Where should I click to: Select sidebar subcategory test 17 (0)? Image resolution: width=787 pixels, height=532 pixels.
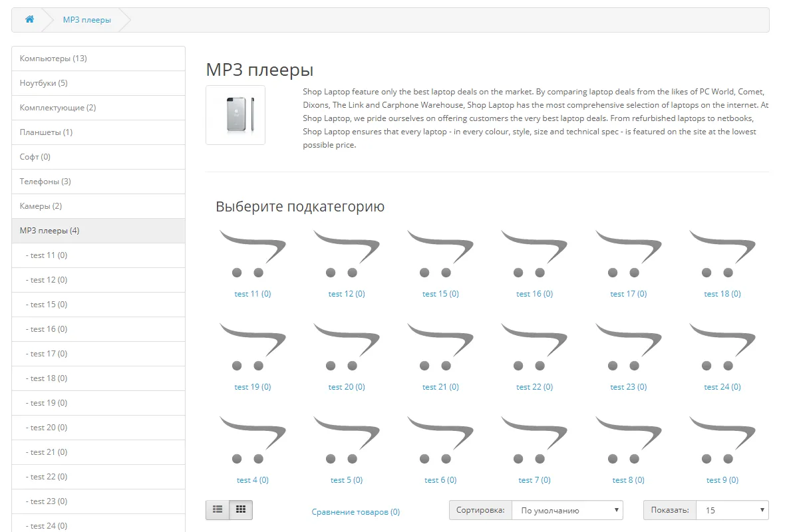98,353
